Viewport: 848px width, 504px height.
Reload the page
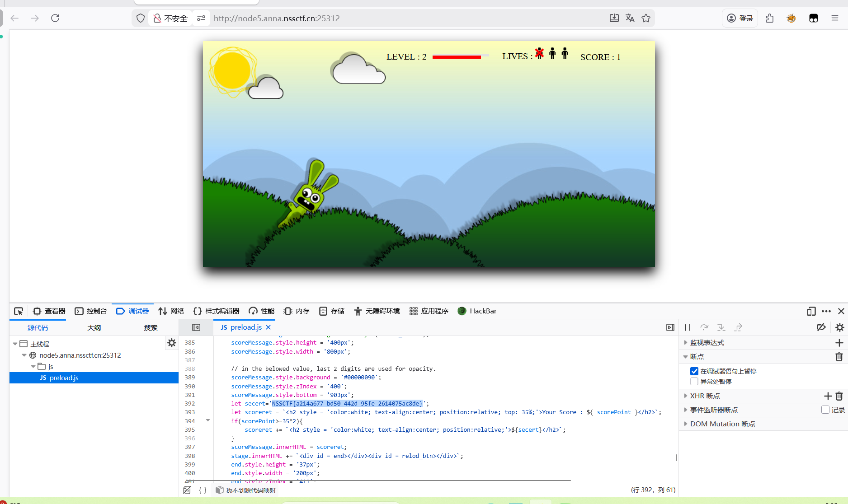click(55, 18)
